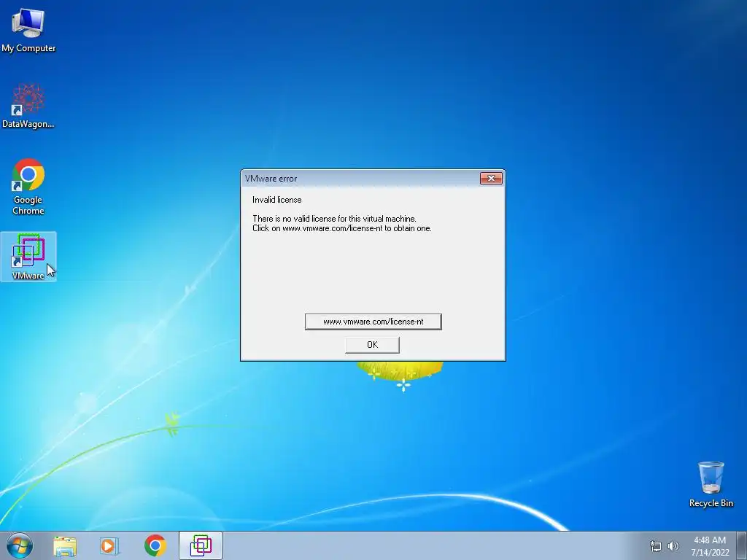Open the network tray icon
Image resolution: width=747 pixels, height=560 pixels.
(656, 546)
